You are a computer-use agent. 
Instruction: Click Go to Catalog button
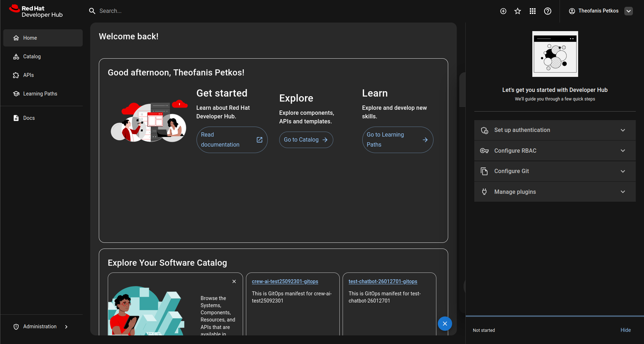click(x=306, y=140)
